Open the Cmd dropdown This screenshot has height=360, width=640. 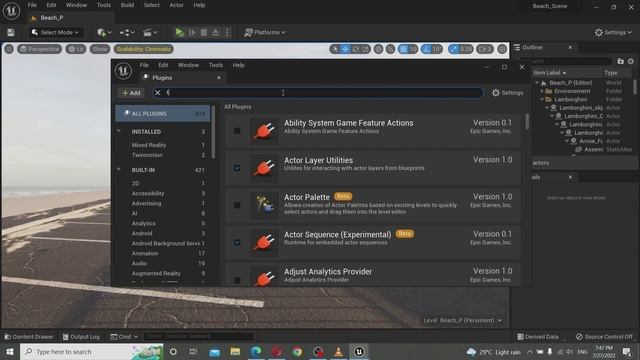tap(124, 337)
